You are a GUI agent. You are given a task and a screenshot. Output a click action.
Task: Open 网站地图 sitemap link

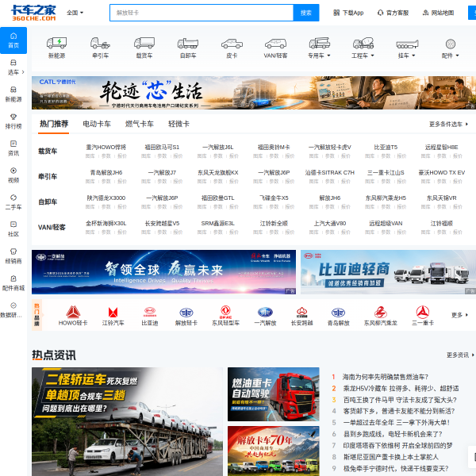(438, 13)
